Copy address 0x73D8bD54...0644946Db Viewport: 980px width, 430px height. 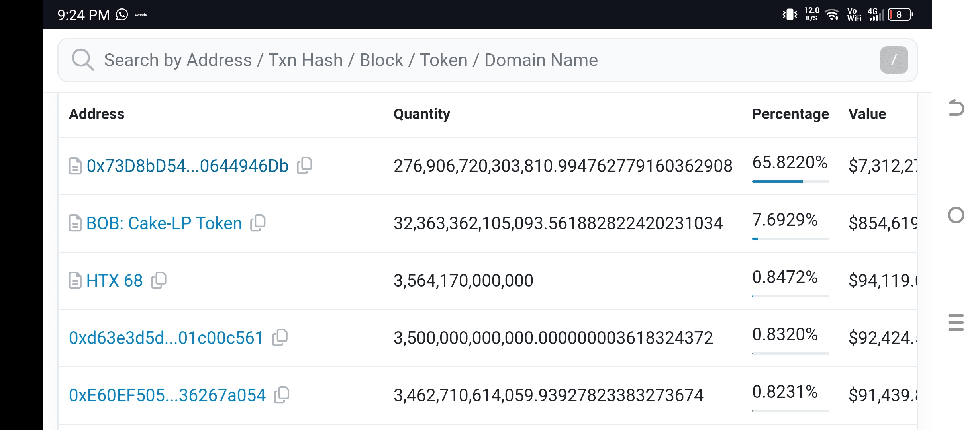(x=305, y=165)
